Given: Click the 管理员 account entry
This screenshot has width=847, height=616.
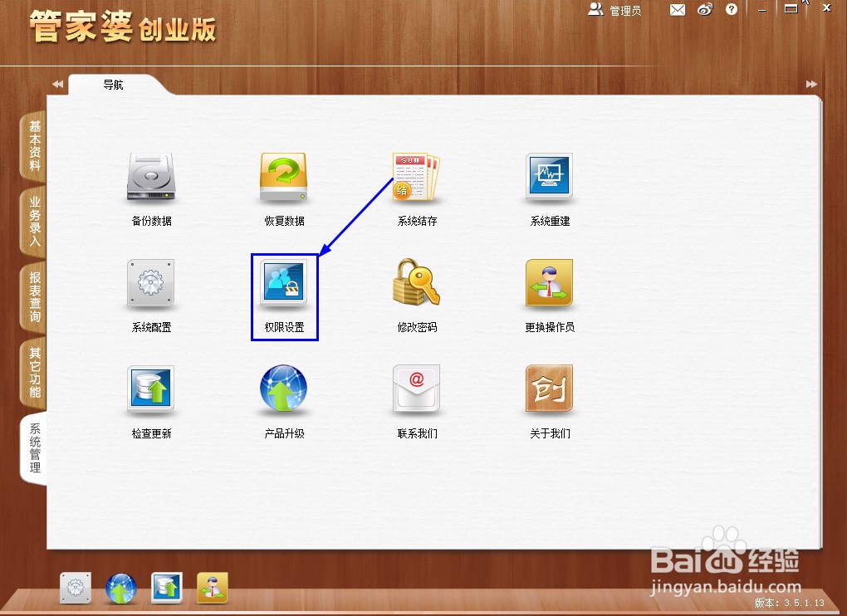Looking at the screenshot, I should pos(615,9).
